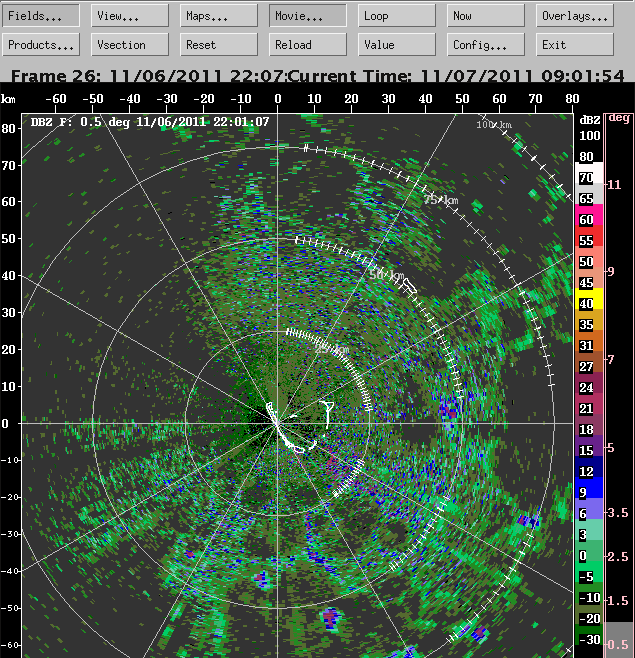Select the 60 dBZ magenta color swatch
The image size is (635, 658).
tap(589, 215)
